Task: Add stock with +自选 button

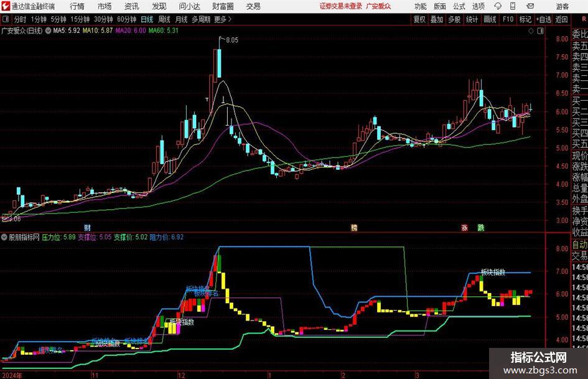Action: (544, 19)
